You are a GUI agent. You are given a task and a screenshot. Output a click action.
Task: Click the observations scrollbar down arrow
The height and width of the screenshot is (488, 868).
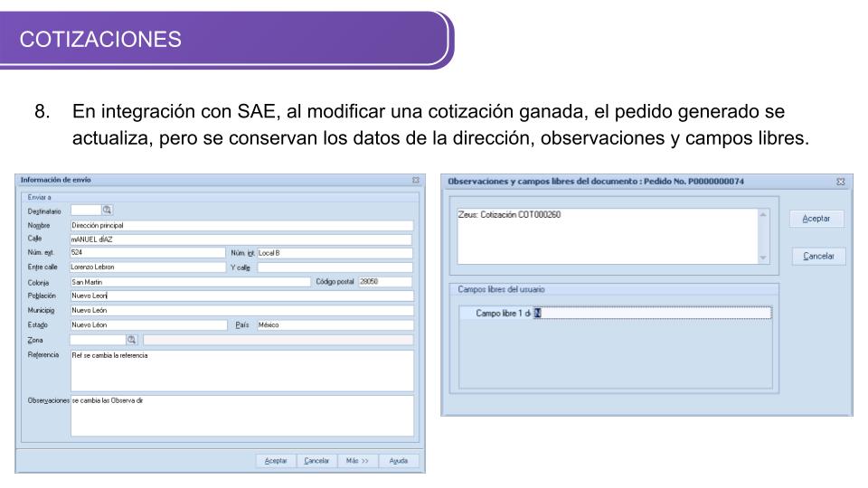763,258
